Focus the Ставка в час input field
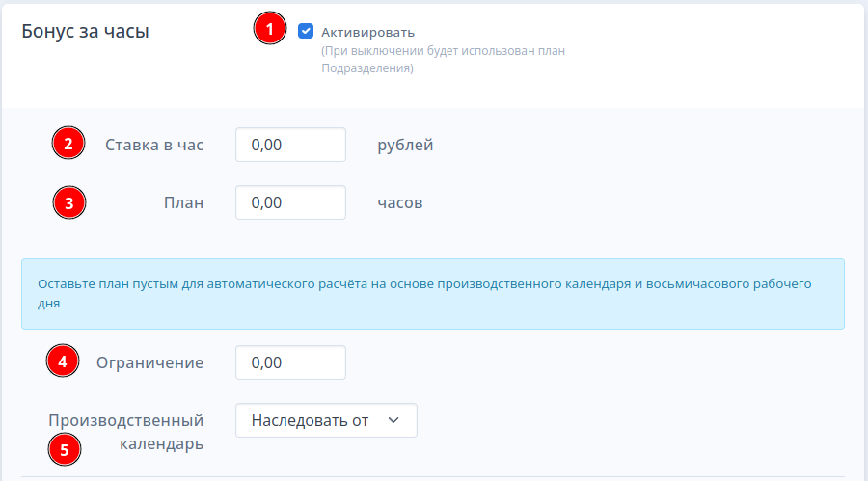 [x=290, y=145]
